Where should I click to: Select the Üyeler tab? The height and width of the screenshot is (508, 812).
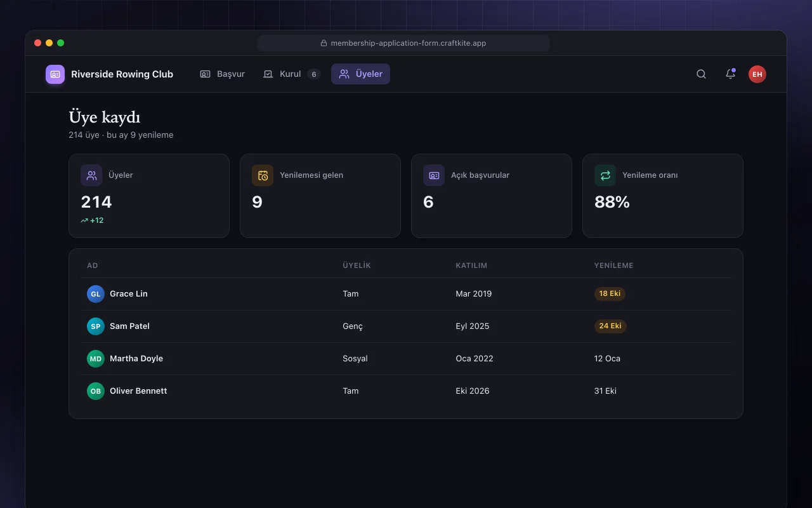(360, 74)
